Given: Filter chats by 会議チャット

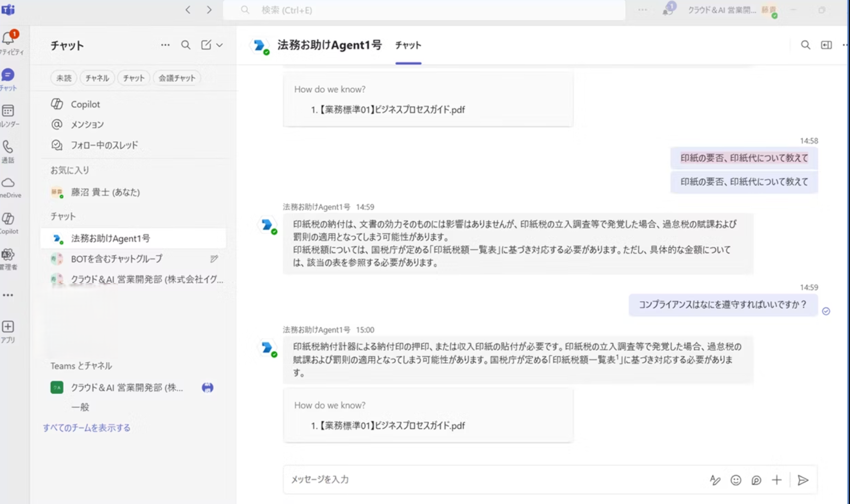Looking at the screenshot, I should (177, 78).
